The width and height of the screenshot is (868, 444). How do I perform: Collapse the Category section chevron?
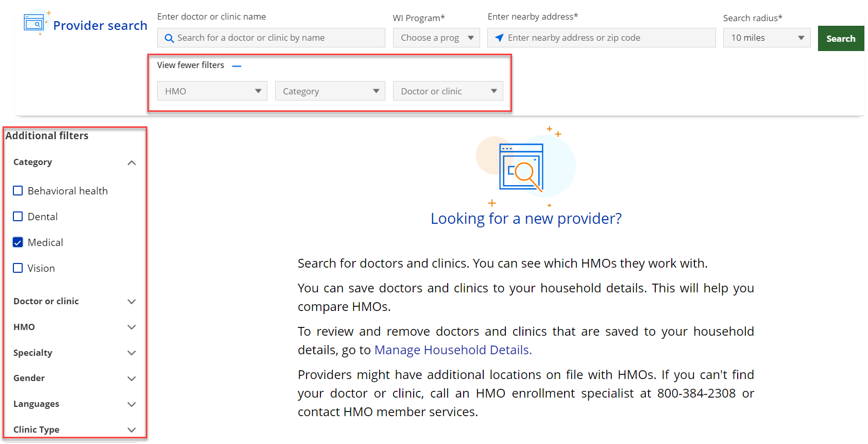tap(131, 163)
